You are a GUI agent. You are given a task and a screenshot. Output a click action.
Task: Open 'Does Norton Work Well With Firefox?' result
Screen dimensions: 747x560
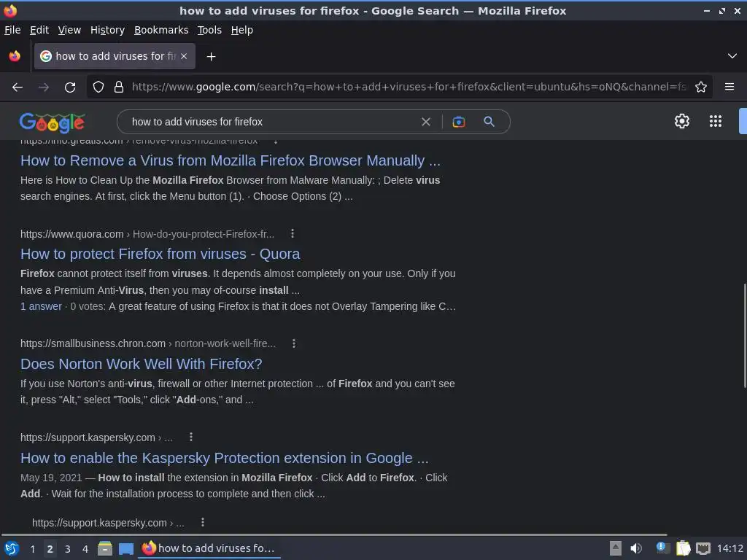(141, 365)
